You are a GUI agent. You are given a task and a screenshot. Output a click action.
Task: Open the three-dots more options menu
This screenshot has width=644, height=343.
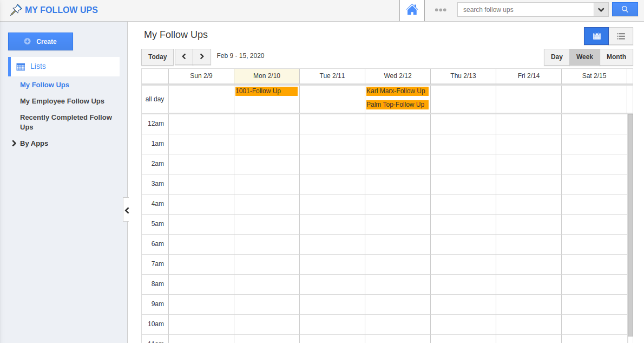441,10
